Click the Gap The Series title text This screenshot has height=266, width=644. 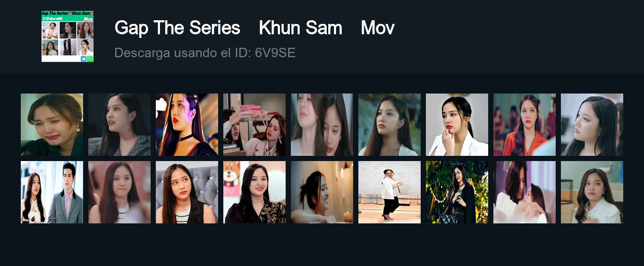[x=177, y=28]
